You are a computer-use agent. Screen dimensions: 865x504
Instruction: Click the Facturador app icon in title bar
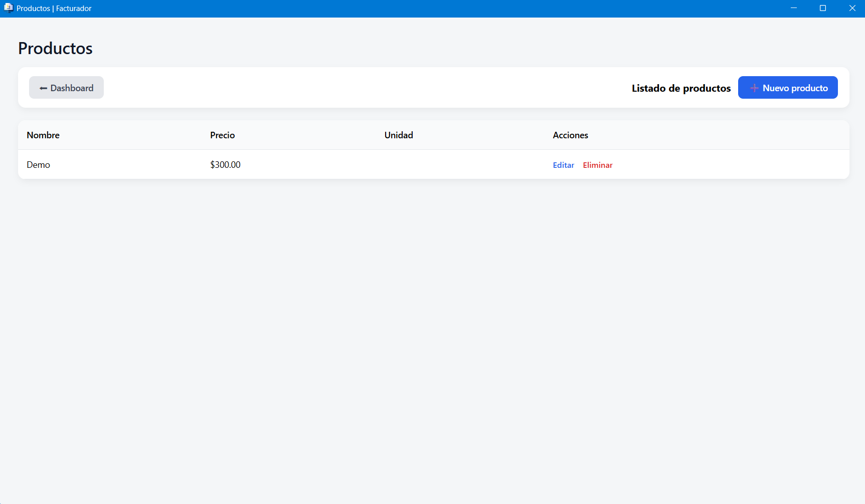coord(8,8)
